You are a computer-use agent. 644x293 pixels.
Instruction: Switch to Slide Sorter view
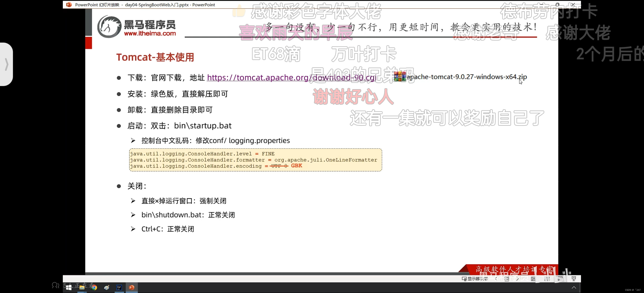click(x=547, y=279)
